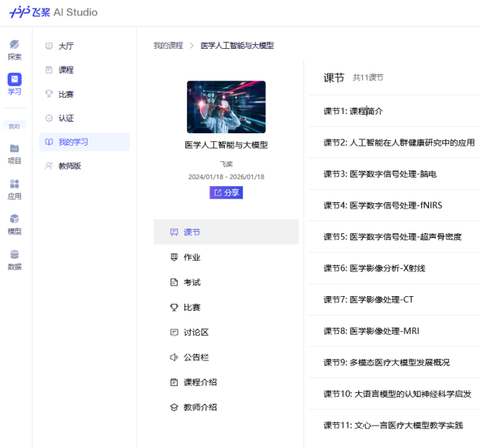
Task: Open 课节2: 人工智能在人群健康研究中的应用
Action: tap(399, 143)
